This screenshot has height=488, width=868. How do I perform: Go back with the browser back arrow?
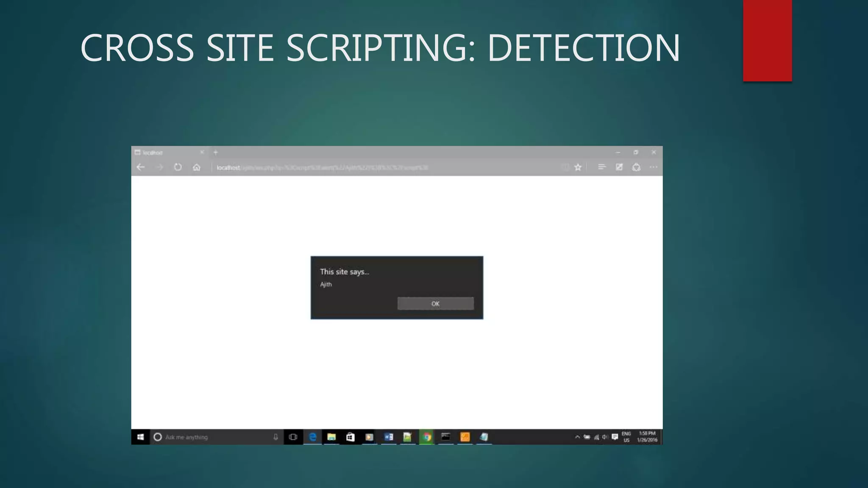[x=141, y=167]
